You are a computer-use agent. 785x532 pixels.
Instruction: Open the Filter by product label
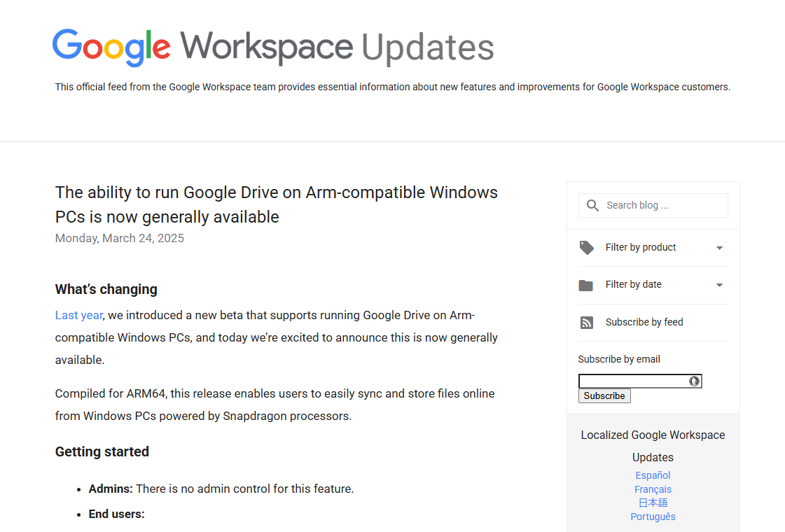pyautogui.click(x=641, y=247)
